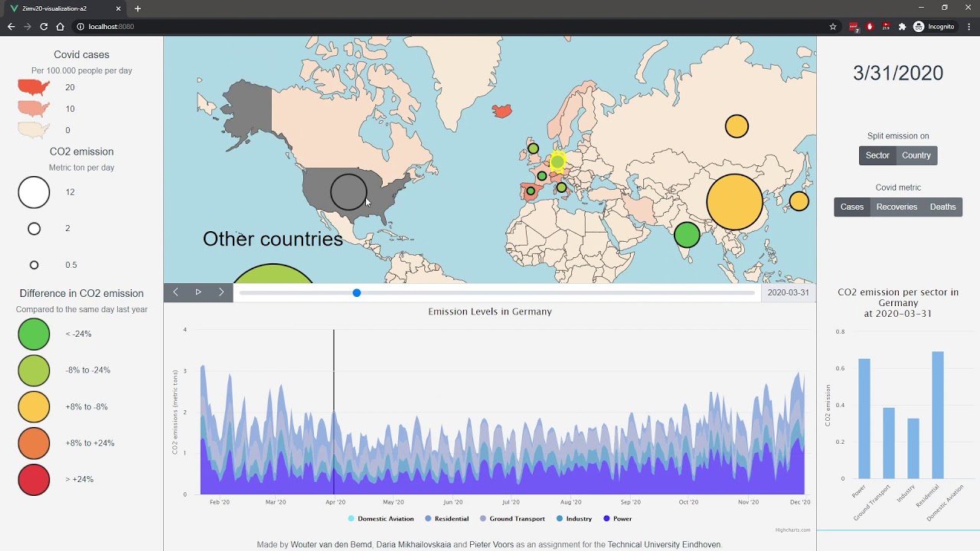Click the Residential bar in sector chart
The width and height of the screenshot is (980, 551).
click(938, 415)
